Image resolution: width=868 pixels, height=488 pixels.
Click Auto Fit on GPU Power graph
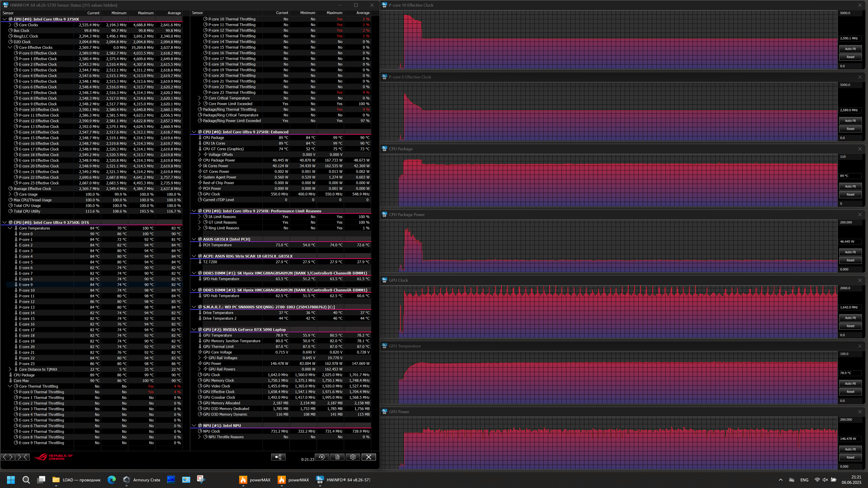click(x=850, y=449)
